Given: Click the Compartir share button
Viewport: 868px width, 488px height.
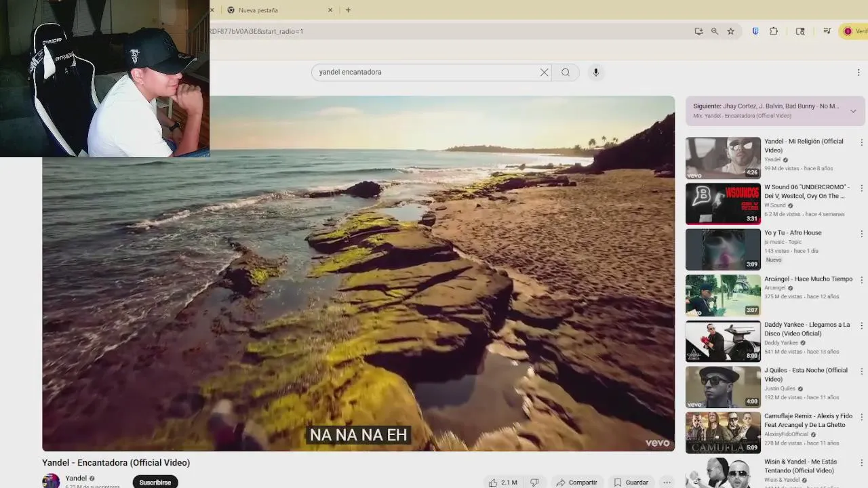Looking at the screenshot, I should click(576, 483).
